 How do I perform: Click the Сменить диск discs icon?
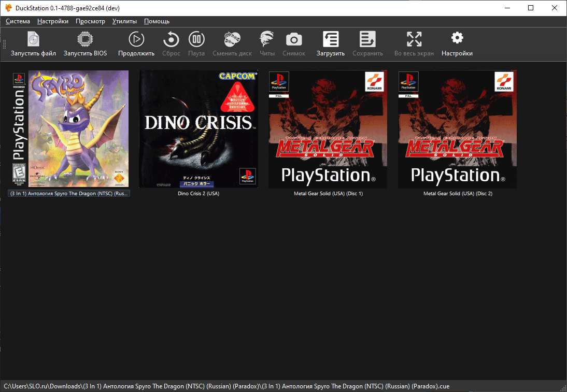click(x=232, y=39)
